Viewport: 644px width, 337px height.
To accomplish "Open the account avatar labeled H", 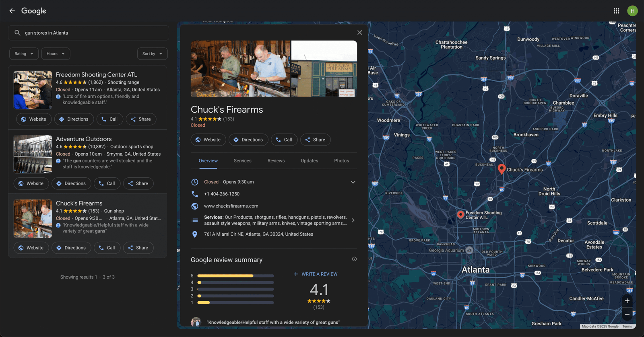I will pos(632,11).
